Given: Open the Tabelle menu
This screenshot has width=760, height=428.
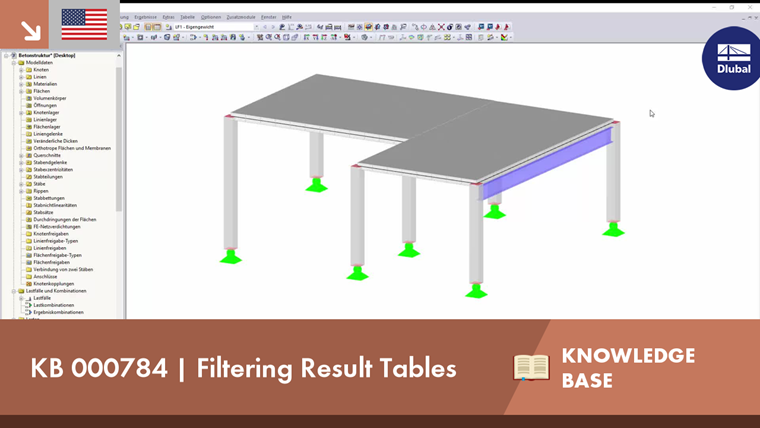Looking at the screenshot, I should tap(187, 17).
